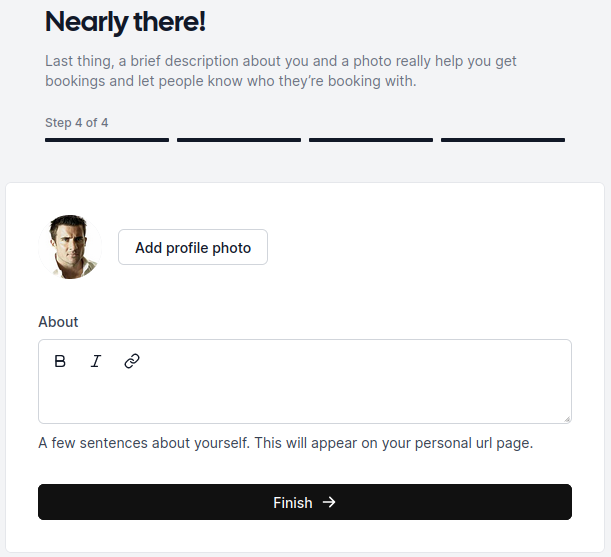611x557 pixels.
Task: Click the third step progress bar segment
Action: coord(371,140)
